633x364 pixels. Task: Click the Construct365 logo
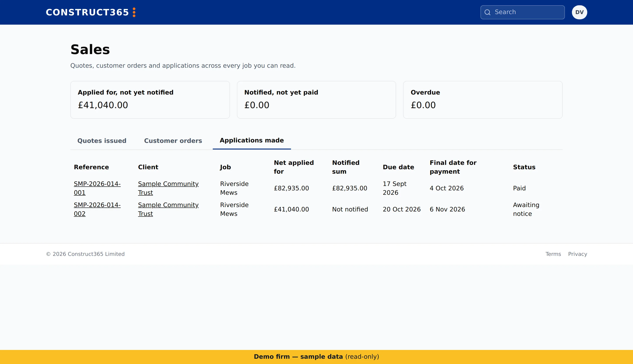coord(91,12)
